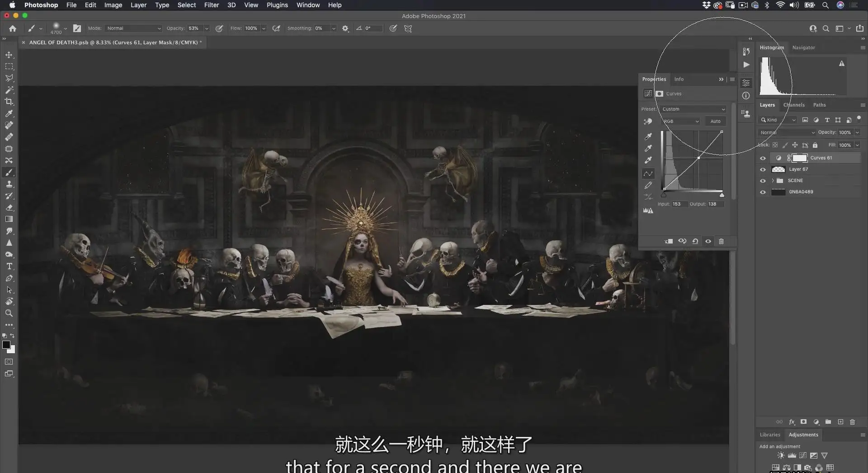
Task: Toggle Curves adjustment visibility in Properties
Action: [708, 241]
